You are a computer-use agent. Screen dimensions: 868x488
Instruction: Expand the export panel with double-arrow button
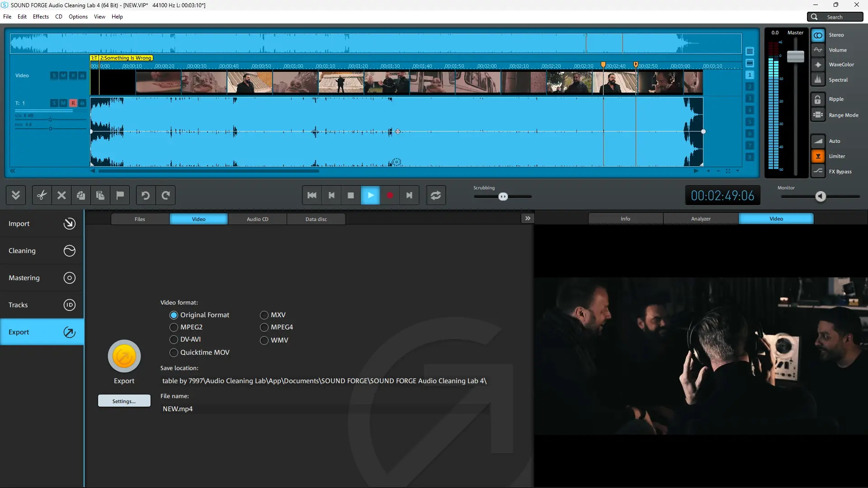[528, 218]
